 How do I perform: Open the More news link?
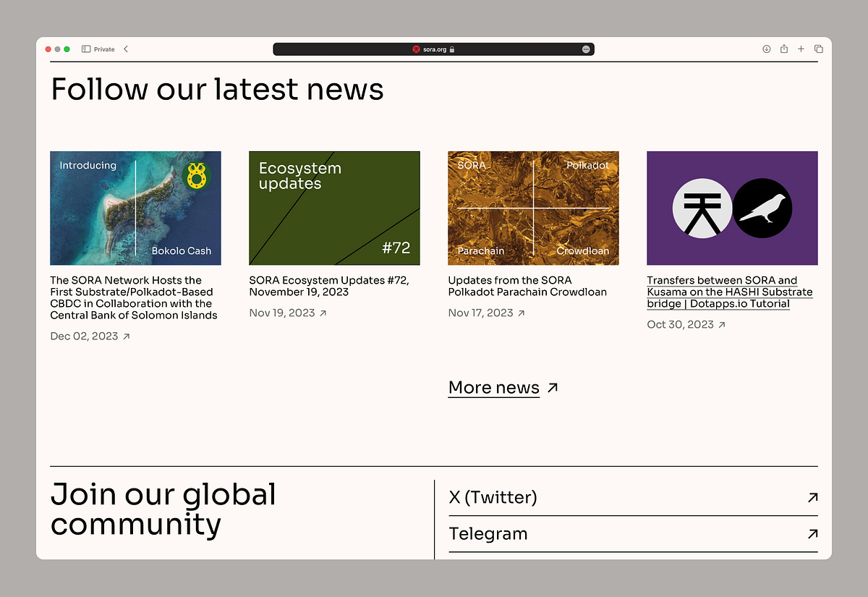[494, 388]
